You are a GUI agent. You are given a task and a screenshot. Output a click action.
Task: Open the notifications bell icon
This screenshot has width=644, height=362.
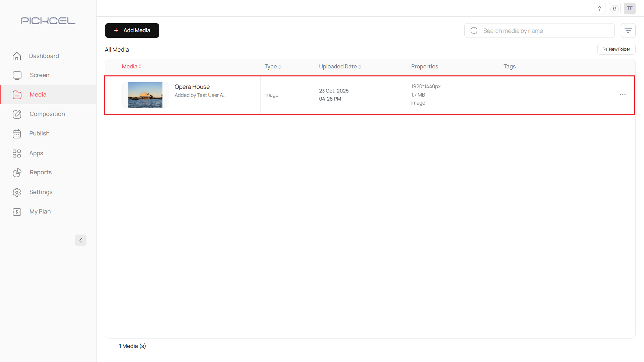pos(614,9)
